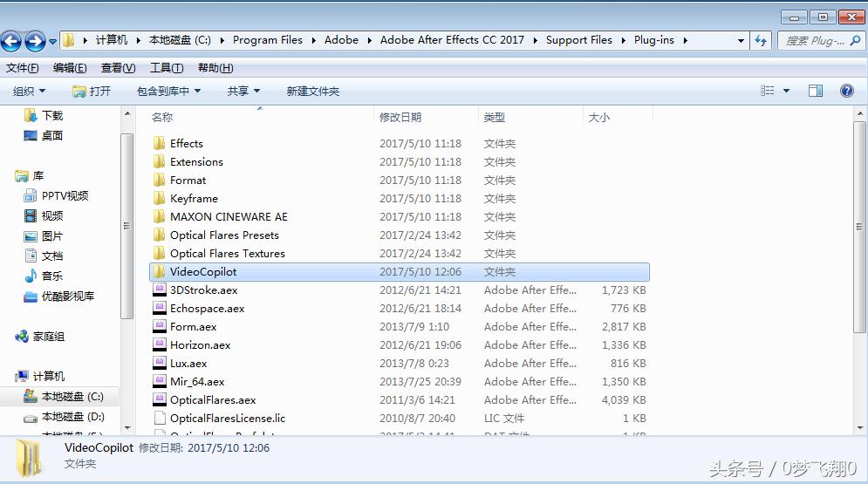Click 新建文件夹 button
This screenshot has height=484, width=868.
pos(313,92)
